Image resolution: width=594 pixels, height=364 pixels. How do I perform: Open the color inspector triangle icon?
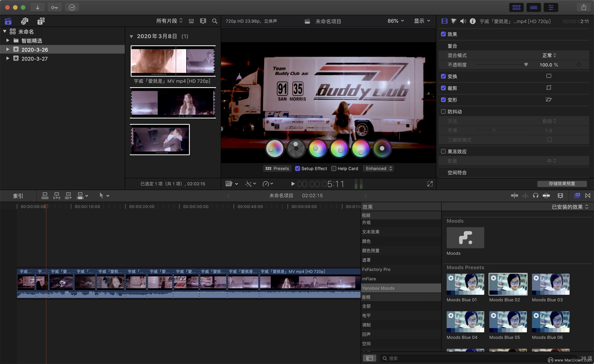(454, 21)
